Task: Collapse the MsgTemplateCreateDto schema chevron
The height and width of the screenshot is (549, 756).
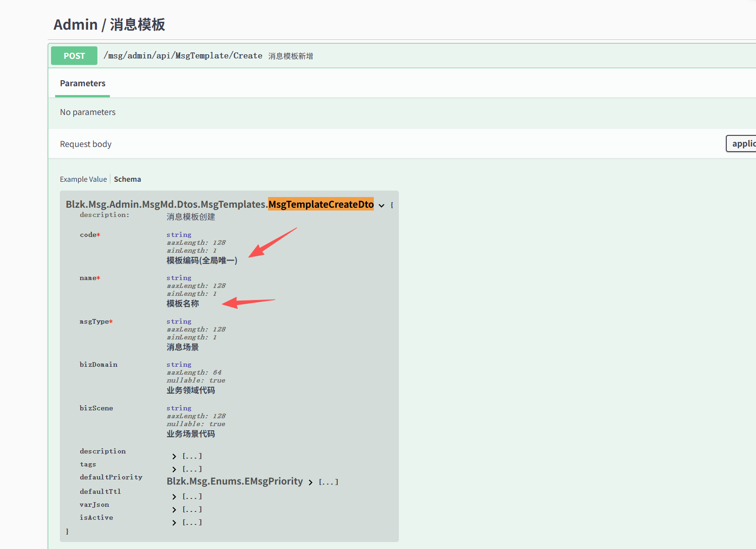Action: click(x=381, y=205)
